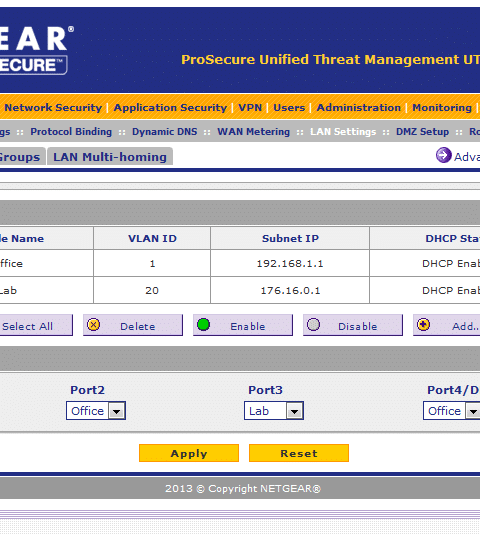Screen dimensions: 480x535
Task: Click the Port4/DMZ label
Action: tap(453, 390)
